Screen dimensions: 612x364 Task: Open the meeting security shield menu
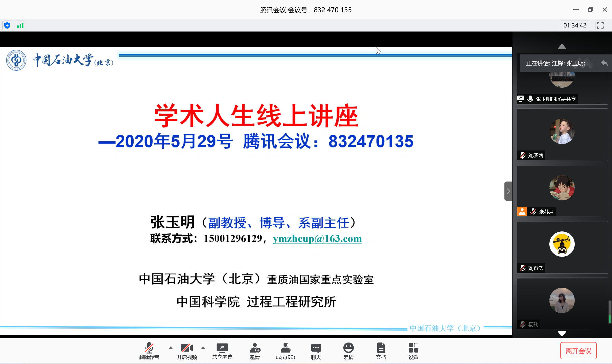tap(7, 25)
